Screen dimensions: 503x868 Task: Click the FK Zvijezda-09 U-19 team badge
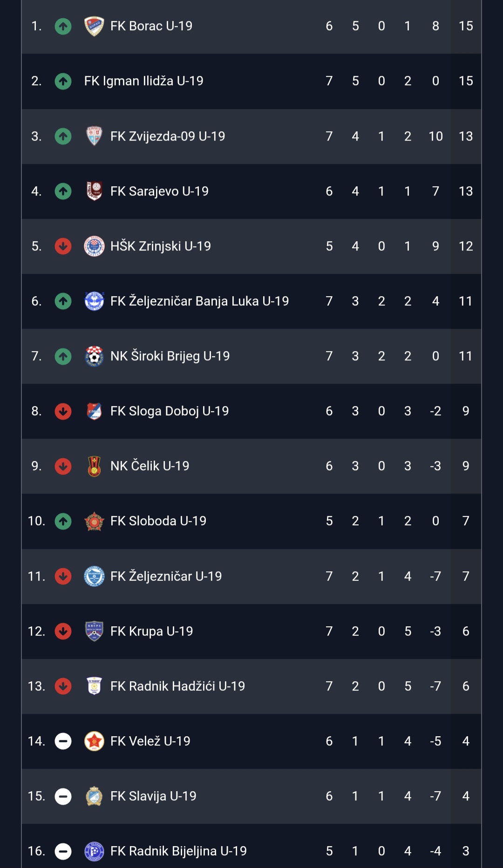click(94, 136)
